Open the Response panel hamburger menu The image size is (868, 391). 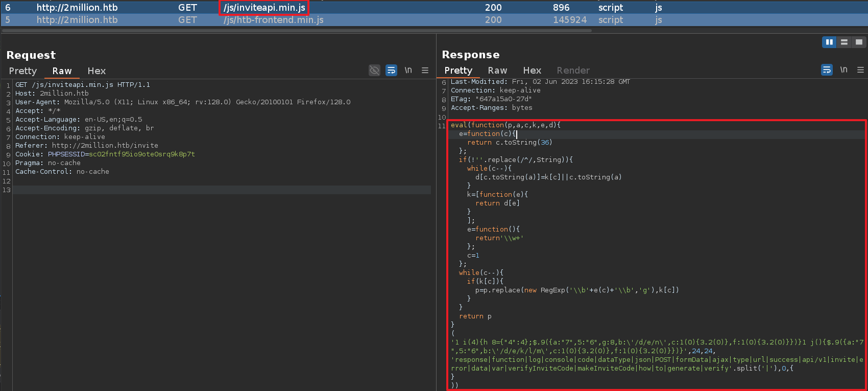click(x=860, y=70)
